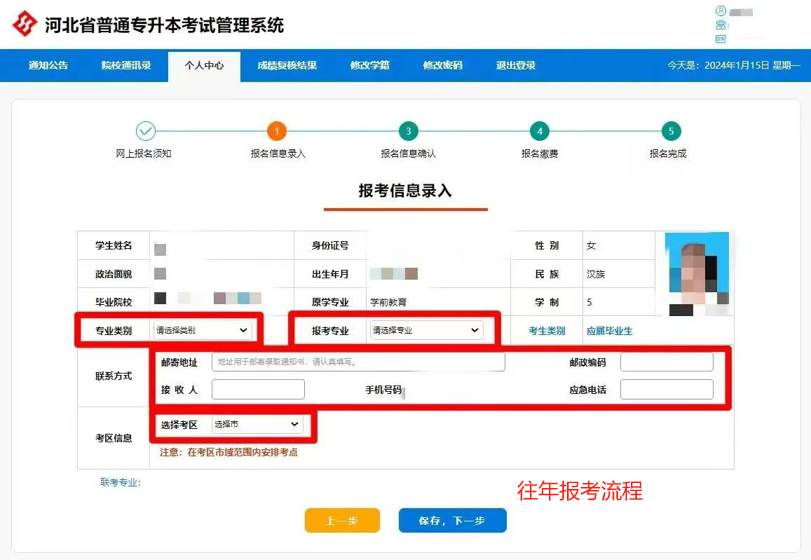Open the 成绩复核结果 menu item
The height and width of the screenshot is (560, 811).
(287, 65)
